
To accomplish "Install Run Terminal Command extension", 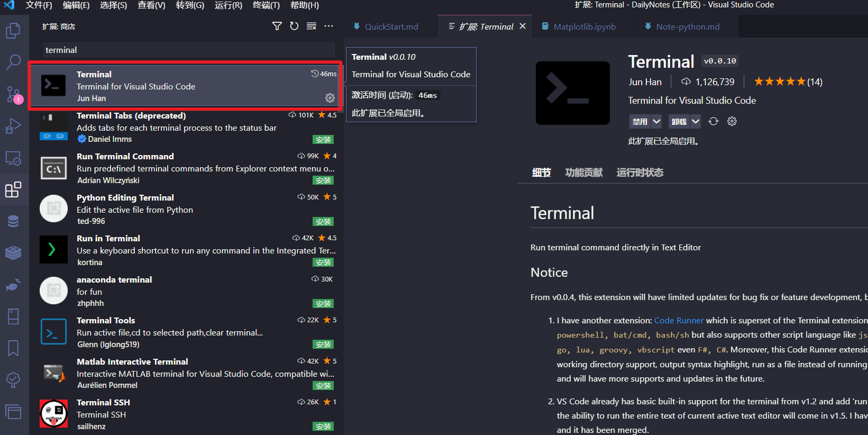I will point(323,180).
